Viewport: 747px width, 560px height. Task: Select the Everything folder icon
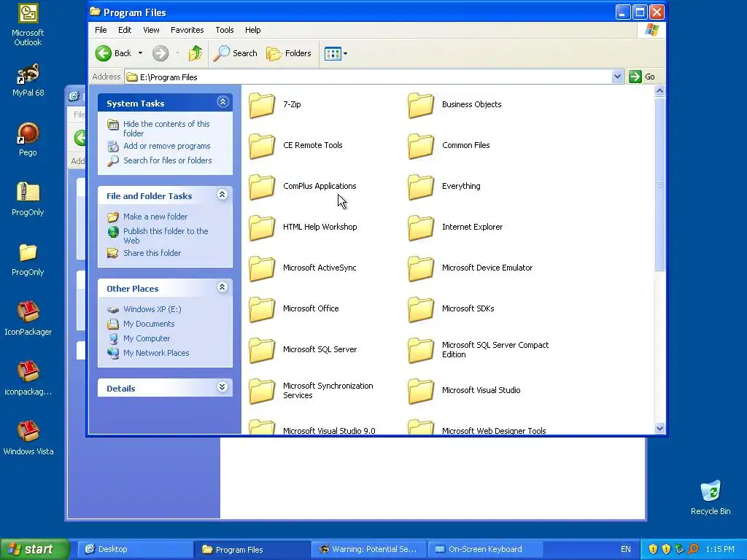pyautogui.click(x=421, y=187)
